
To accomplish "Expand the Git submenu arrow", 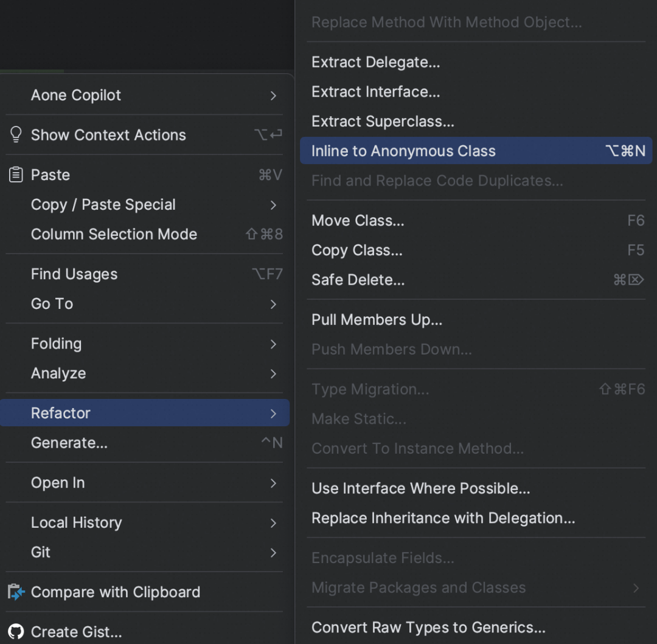I will point(273,553).
